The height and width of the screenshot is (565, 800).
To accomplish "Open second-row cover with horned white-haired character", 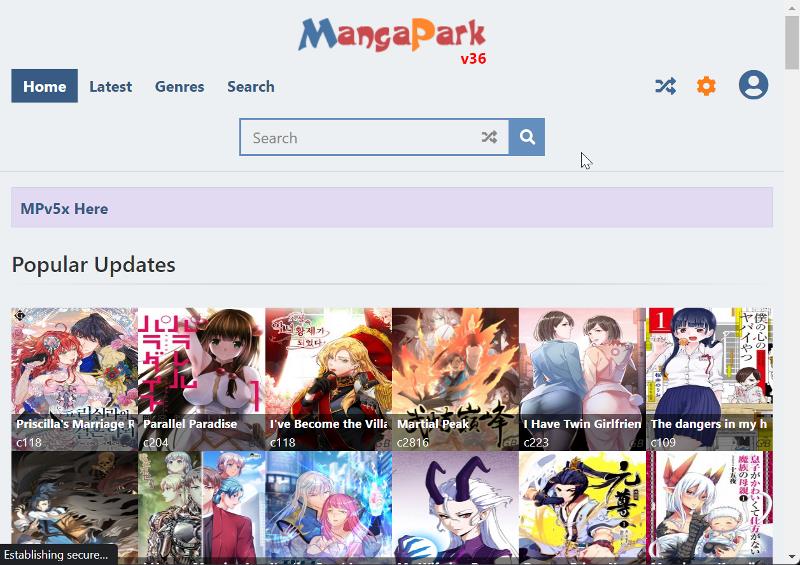I will click(456, 507).
